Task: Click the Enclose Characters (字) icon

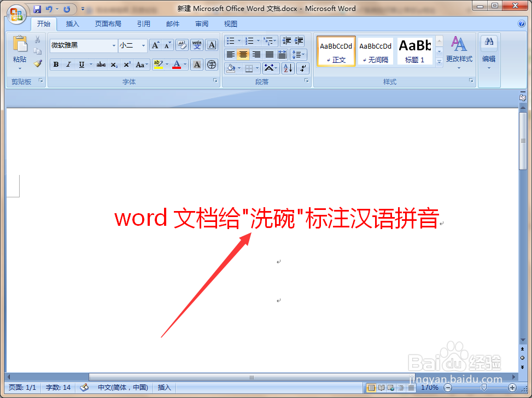Action: click(x=211, y=65)
